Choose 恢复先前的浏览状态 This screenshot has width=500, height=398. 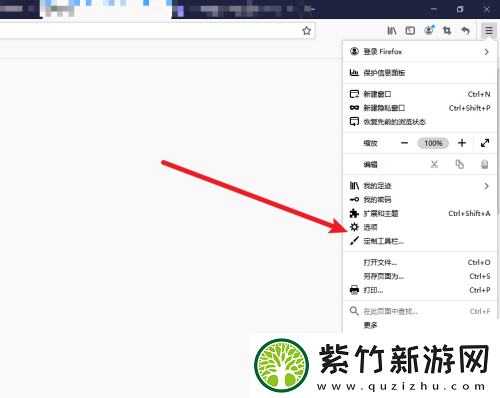click(x=419, y=122)
